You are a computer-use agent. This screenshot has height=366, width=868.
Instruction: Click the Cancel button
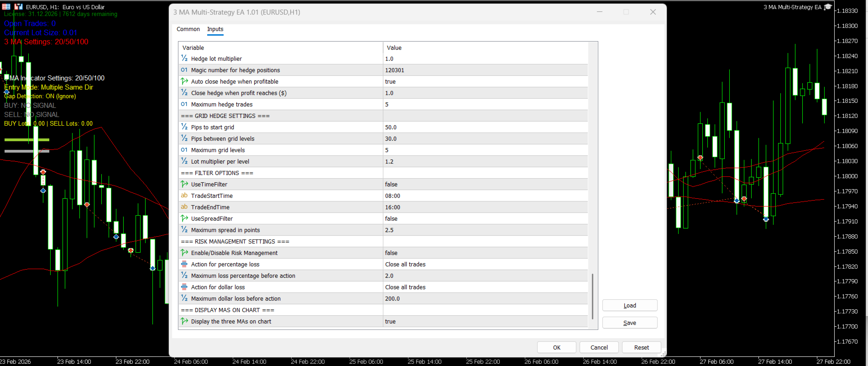tap(599, 347)
